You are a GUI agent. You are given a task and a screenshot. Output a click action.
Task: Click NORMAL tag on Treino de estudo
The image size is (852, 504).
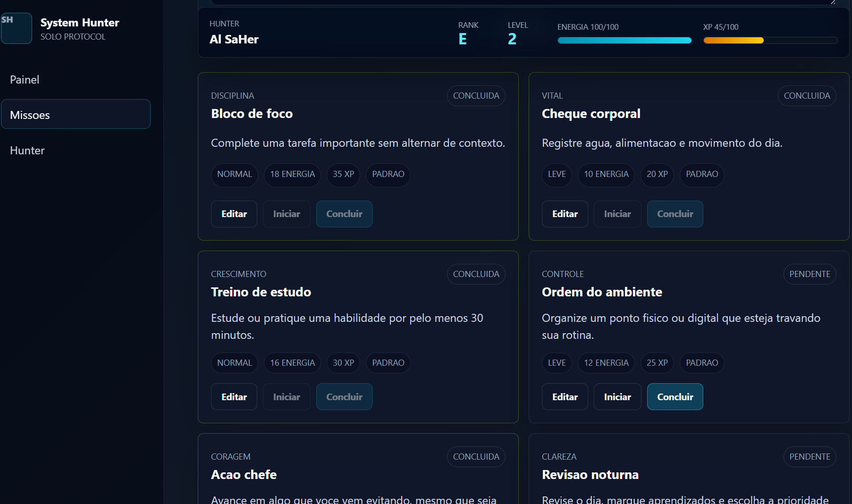click(235, 363)
